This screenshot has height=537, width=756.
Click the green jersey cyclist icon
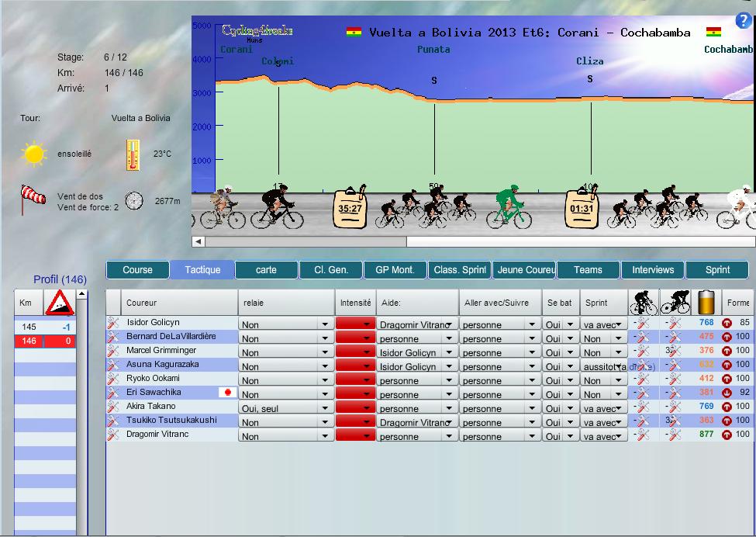[508, 206]
